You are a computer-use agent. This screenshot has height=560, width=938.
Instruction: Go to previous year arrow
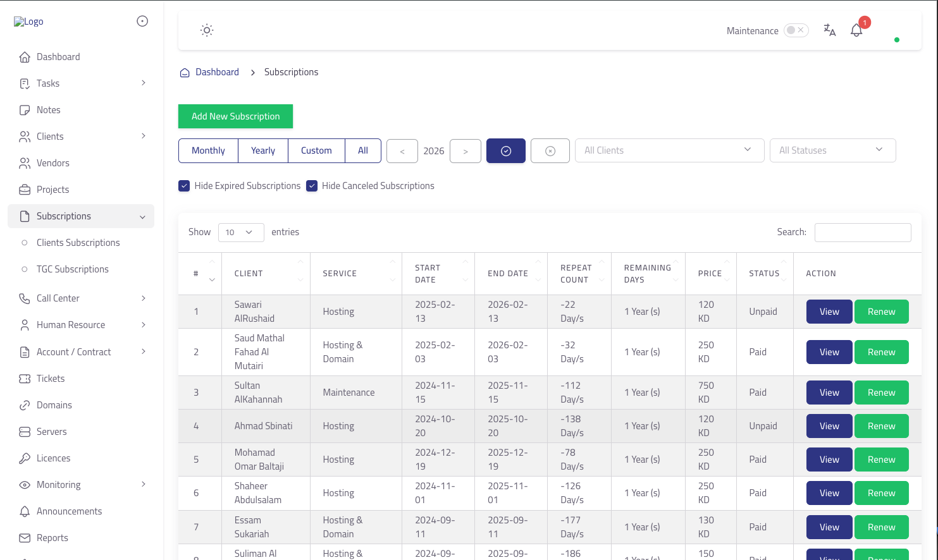tap(402, 151)
